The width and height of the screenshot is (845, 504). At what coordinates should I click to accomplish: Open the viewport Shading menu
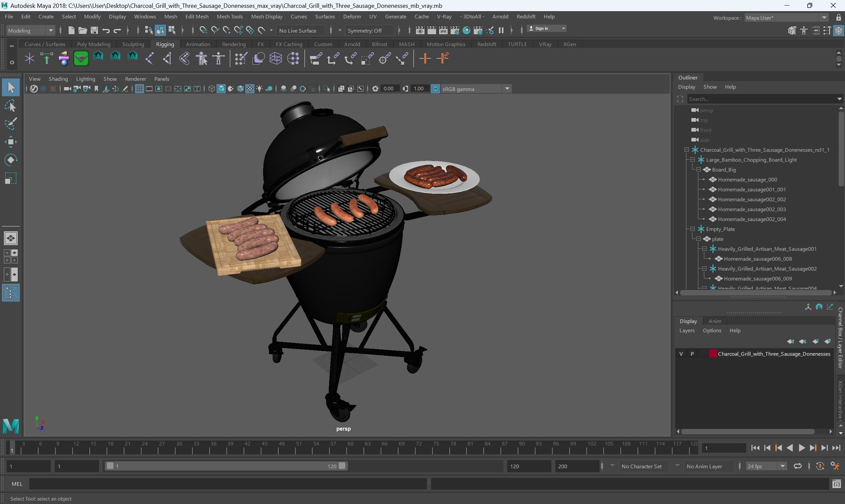pos(58,79)
